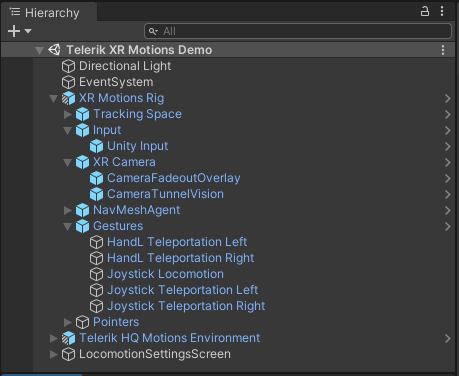Click the NavMeshAgent prefab cube icon
This screenshot has width=459, height=376.
pyautogui.click(x=82, y=210)
